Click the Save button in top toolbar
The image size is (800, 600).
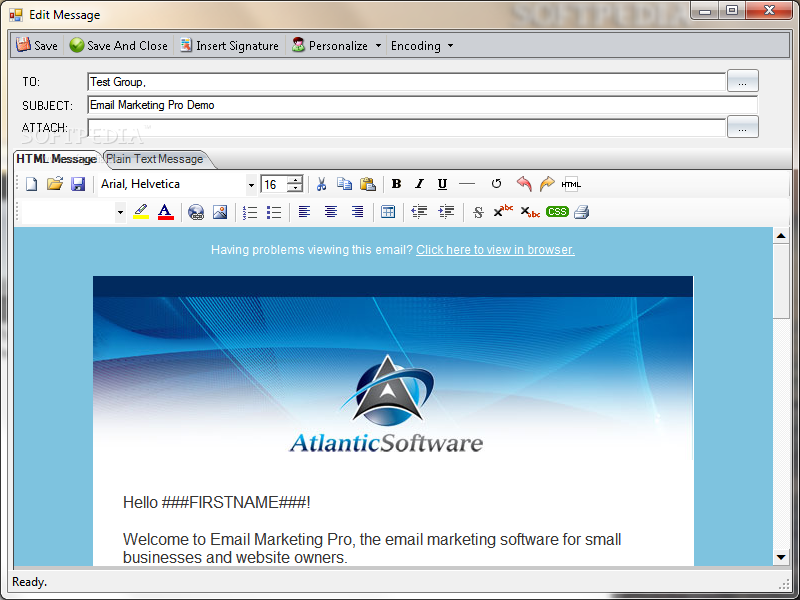[x=36, y=45]
